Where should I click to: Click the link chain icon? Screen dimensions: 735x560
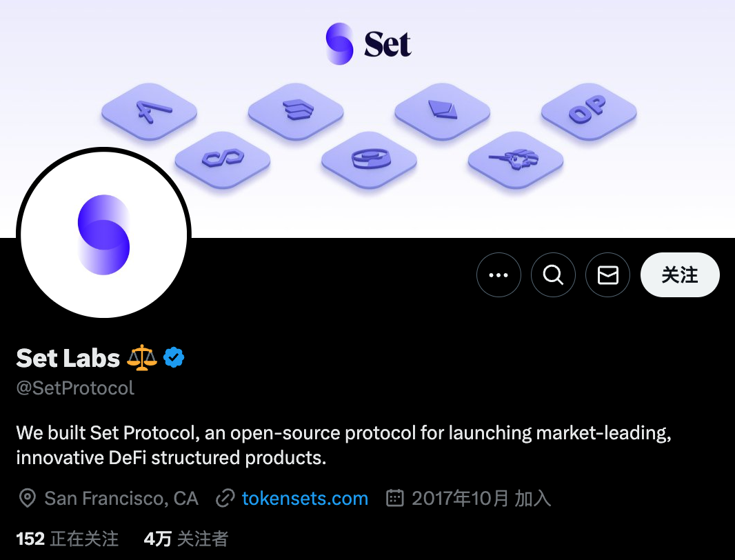coord(225,498)
